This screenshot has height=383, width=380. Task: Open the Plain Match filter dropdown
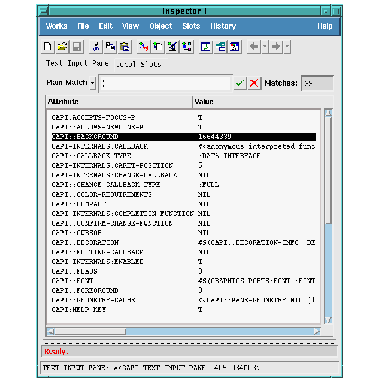point(93,82)
